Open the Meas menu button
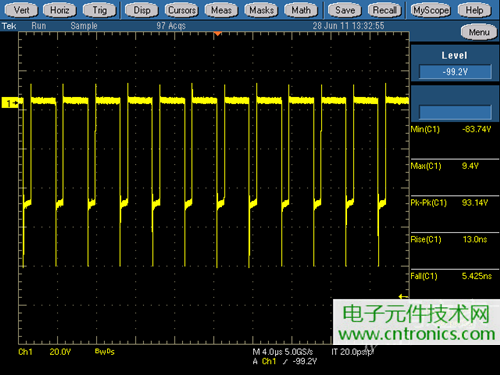This screenshot has height=375, width=500. tap(221, 10)
